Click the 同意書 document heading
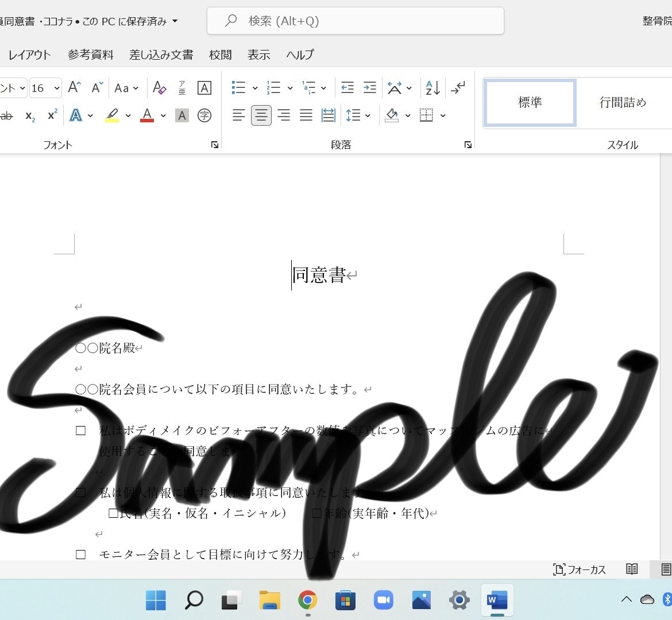This screenshot has height=620, width=672. (319, 275)
